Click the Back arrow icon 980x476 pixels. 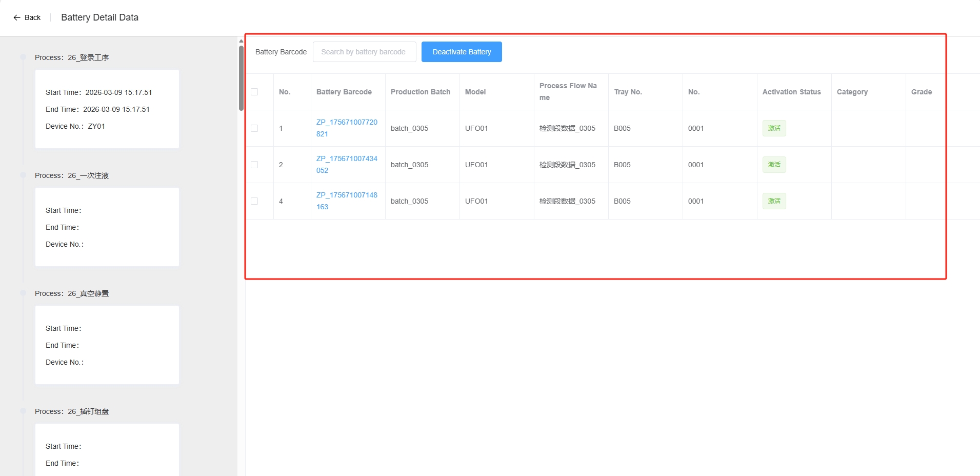point(17,17)
